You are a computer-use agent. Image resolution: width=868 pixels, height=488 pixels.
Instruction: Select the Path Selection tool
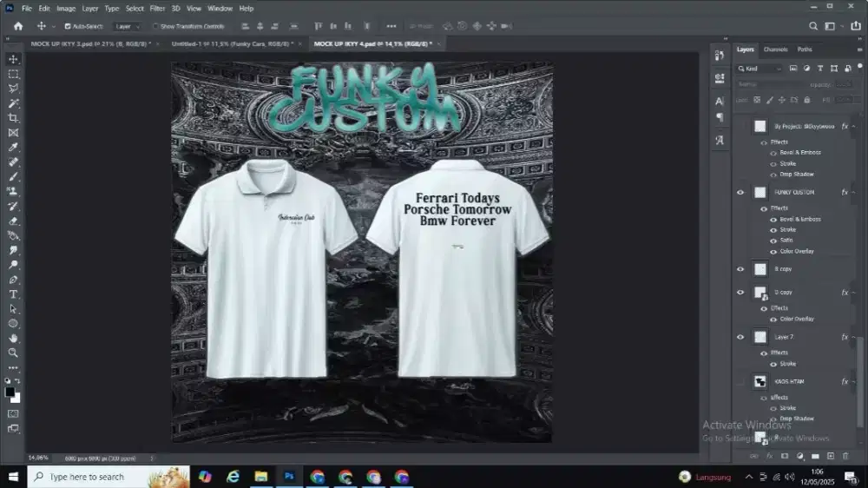(x=13, y=309)
